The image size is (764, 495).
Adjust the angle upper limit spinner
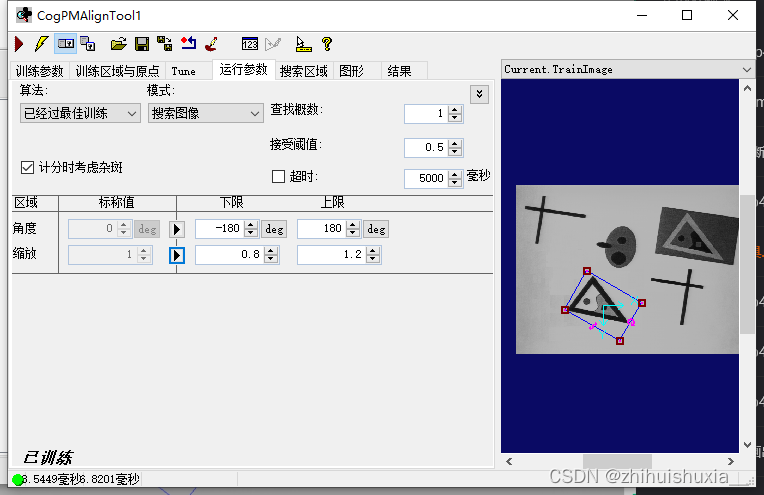click(x=353, y=229)
